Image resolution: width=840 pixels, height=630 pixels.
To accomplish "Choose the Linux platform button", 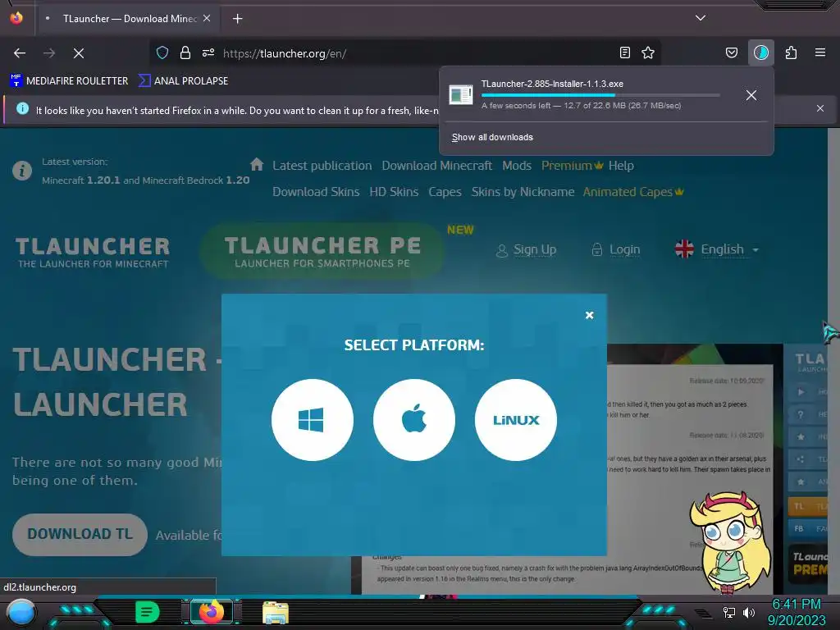I will point(516,419).
